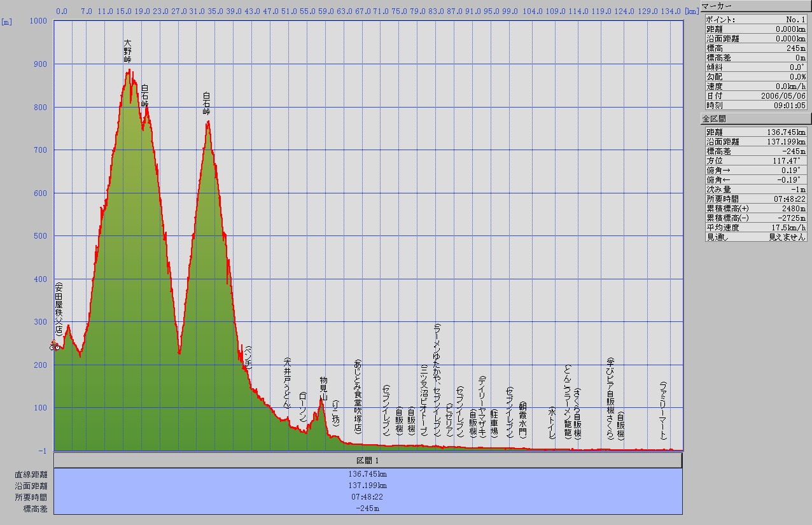Screen dimensions: 812x525
Task: Click the 三ツ又沼ビオトープ waypoint label
Action: tap(424, 400)
